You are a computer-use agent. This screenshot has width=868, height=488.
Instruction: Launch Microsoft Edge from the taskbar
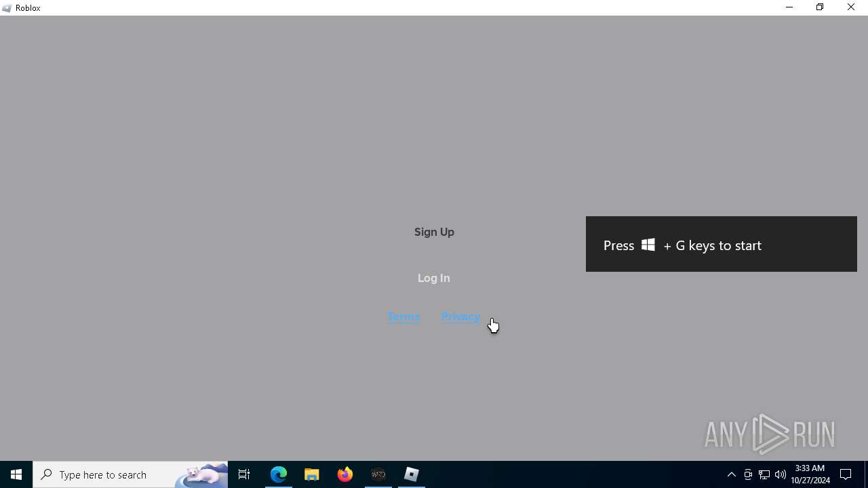pos(279,474)
